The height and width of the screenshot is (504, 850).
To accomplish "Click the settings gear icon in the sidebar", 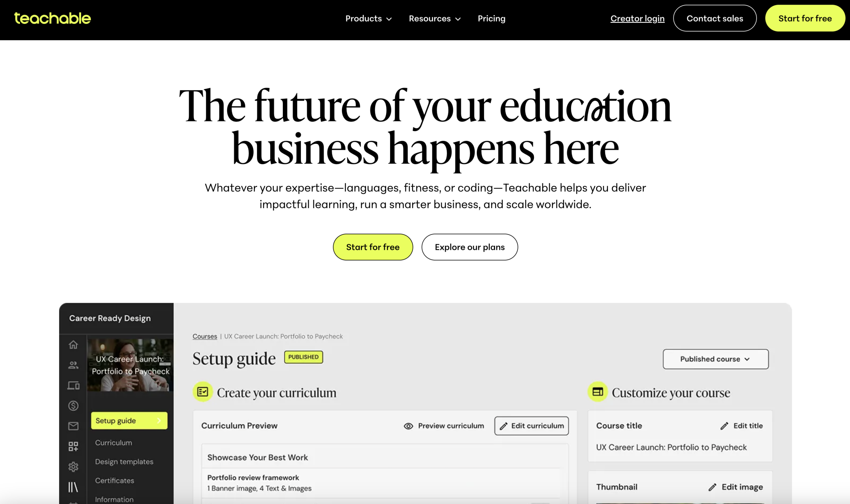I will pos(73,467).
